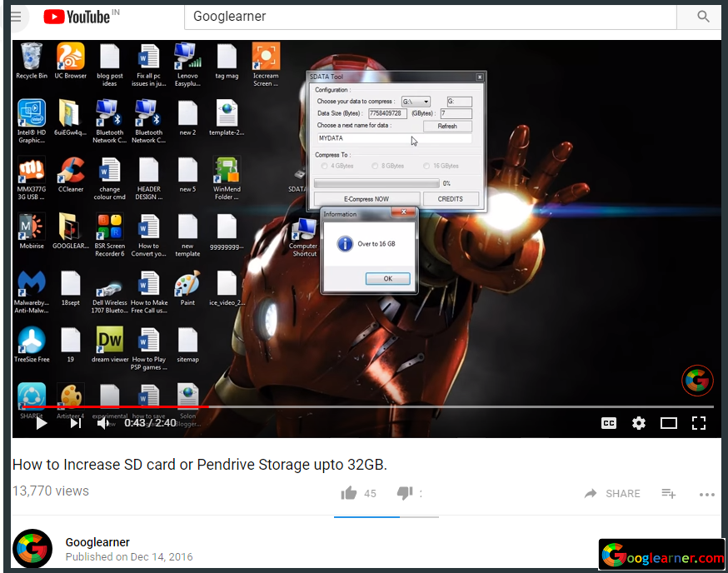Like the video with thumbs up

pyautogui.click(x=349, y=493)
